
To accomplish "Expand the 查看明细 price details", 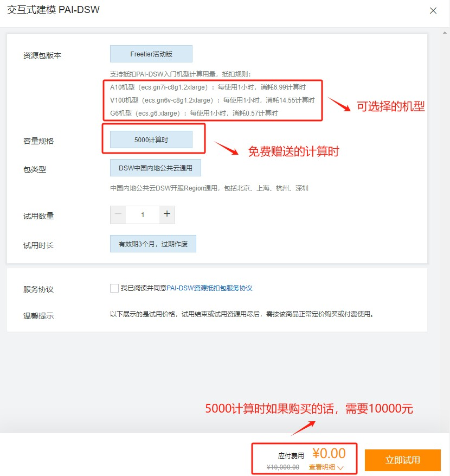I will pyautogui.click(x=322, y=467).
